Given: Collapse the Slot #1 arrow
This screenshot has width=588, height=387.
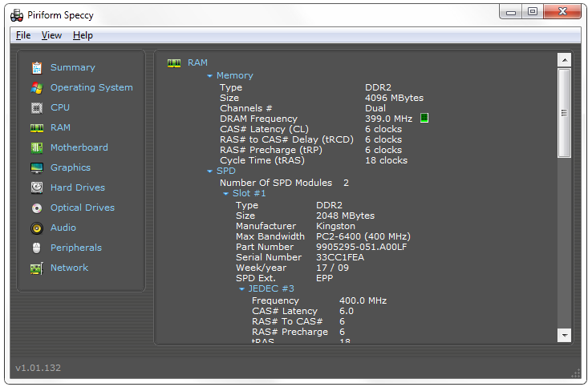Looking at the screenshot, I should [225, 194].
